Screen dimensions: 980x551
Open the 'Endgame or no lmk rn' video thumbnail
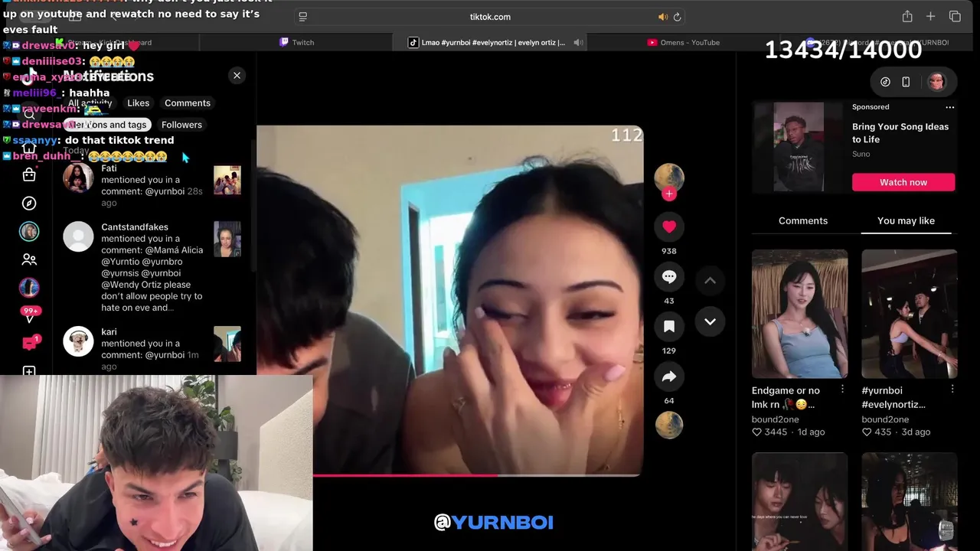pyautogui.click(x=799, y=314)
